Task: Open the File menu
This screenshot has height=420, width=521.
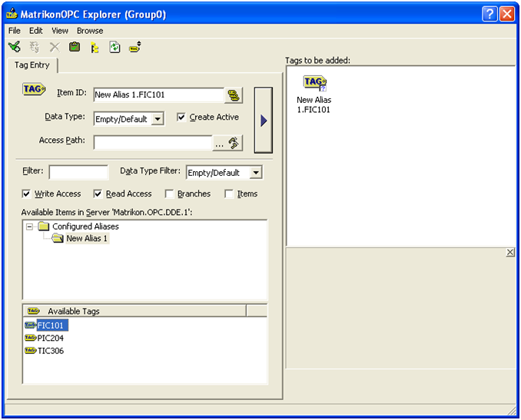Action: point(15,31)
